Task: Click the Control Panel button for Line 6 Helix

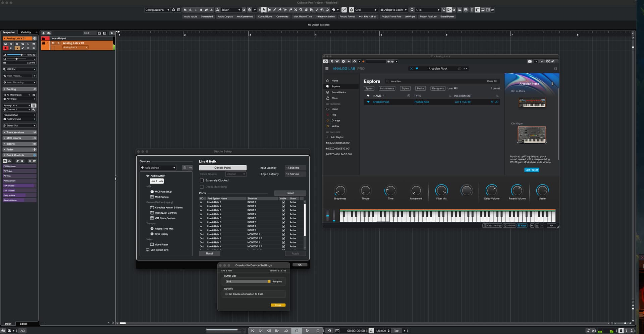Action: tap(222, 168)
